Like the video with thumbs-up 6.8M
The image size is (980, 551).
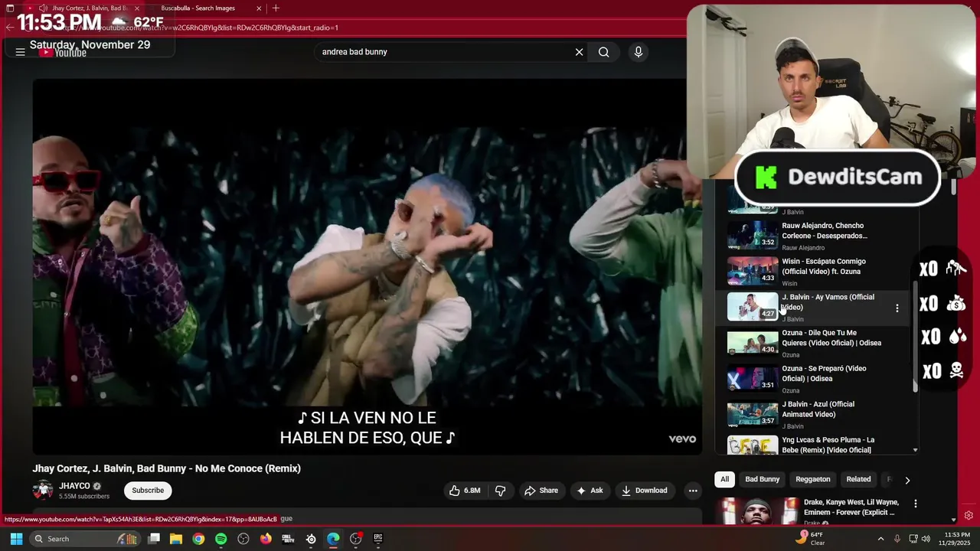tap(465, 491)
